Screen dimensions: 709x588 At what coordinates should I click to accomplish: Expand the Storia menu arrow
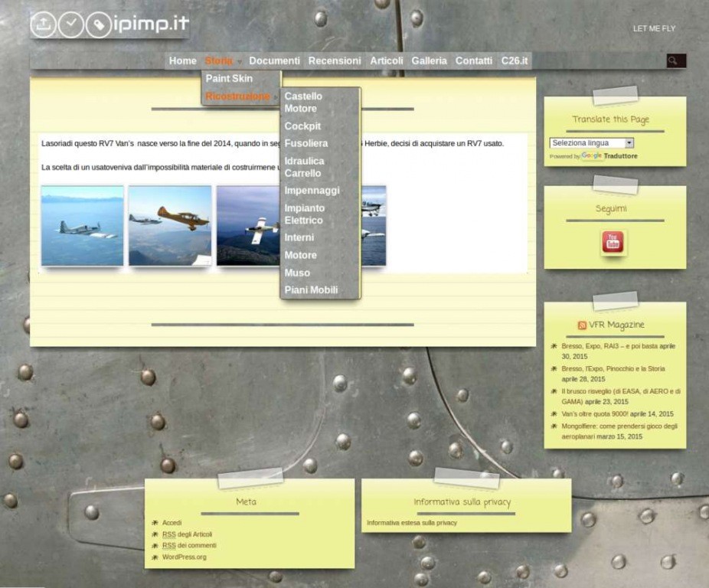240,61
